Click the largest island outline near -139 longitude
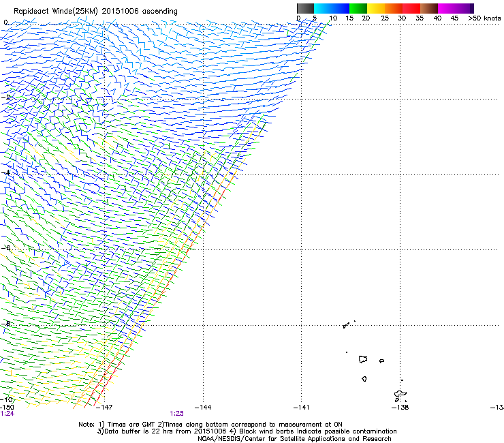The image size is (504, 443). (x=363, y=359)
